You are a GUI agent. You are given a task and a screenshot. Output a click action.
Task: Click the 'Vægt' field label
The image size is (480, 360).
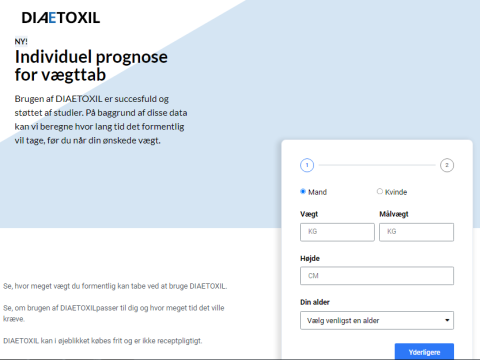[x=309, y=214]
